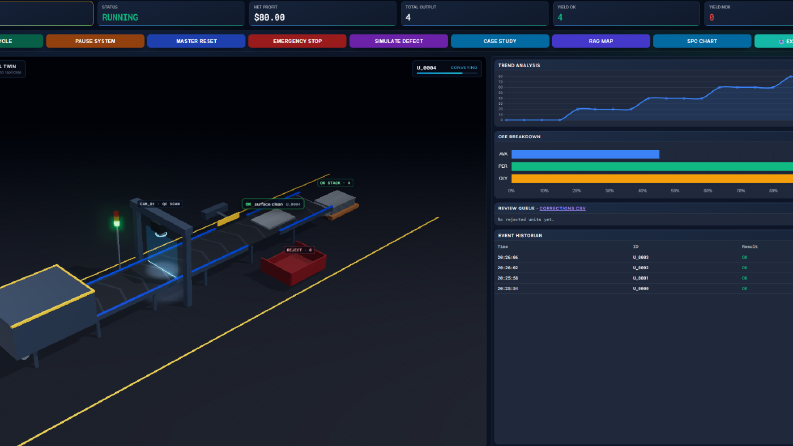Click the Yield OK value card
This screenshot has height=446, width=793.
pyautogui.click(x=626, y=13)
